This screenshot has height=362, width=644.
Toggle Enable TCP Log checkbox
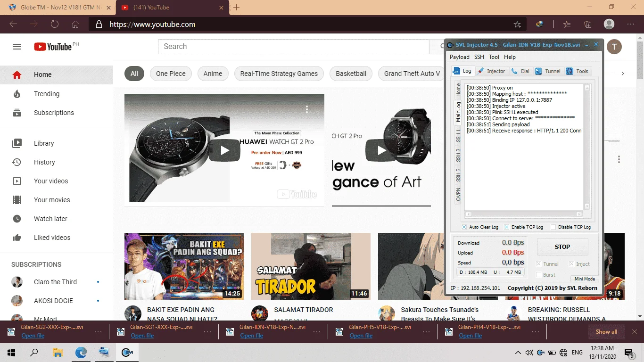point(506,227)
